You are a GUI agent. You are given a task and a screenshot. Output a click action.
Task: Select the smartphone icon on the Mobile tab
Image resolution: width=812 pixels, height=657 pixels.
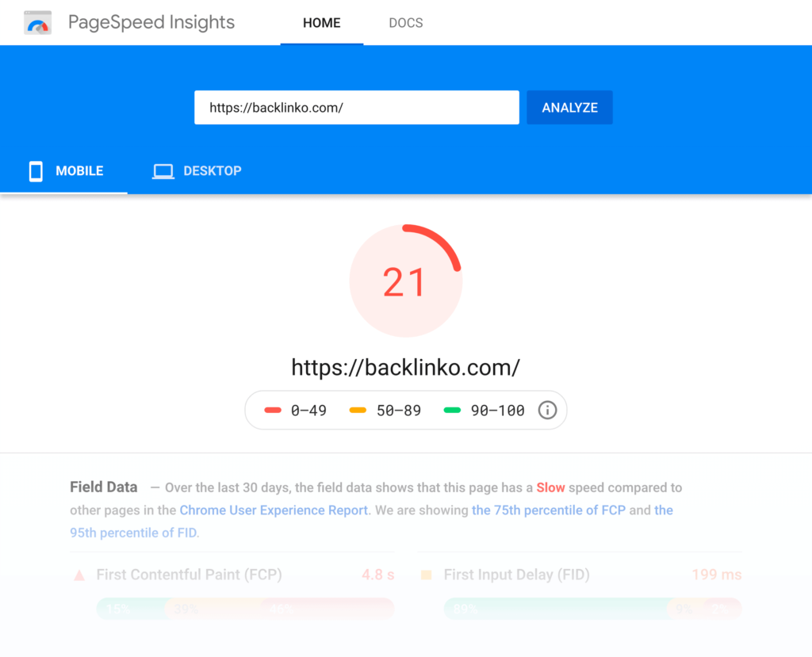tap(36, 170)
